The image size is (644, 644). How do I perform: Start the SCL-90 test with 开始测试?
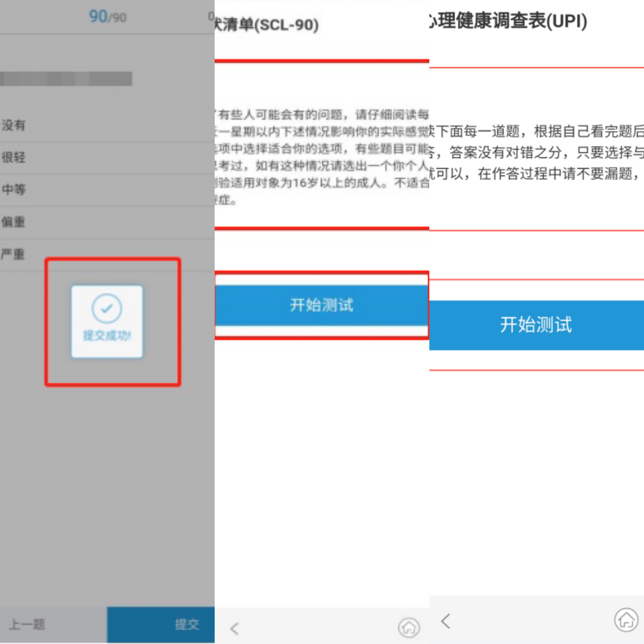tap(322, 305)
